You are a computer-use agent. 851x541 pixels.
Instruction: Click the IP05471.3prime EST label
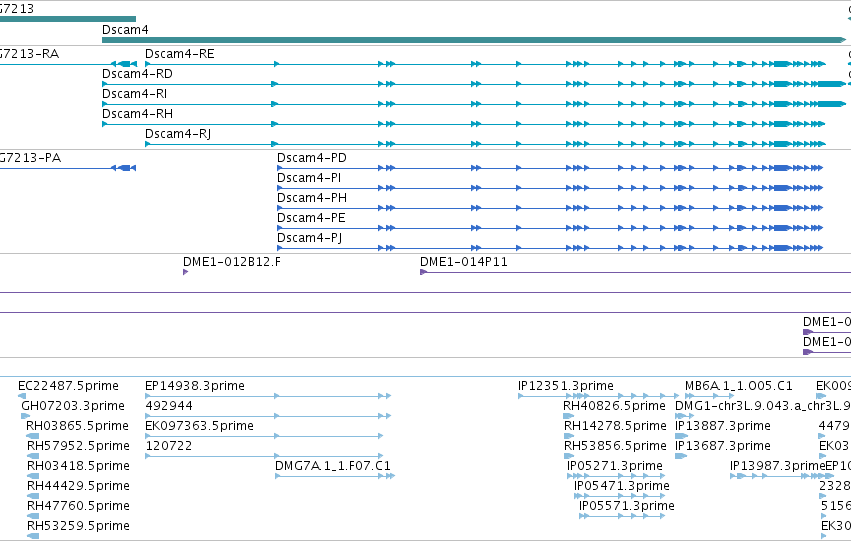tap(622, 486)
